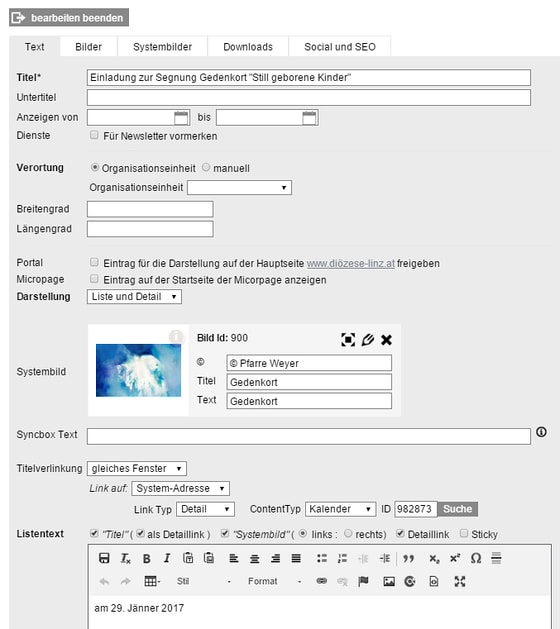
Task: Toggle the "Titel" Listentext checkbox
Action: click(x=94, y=533)
